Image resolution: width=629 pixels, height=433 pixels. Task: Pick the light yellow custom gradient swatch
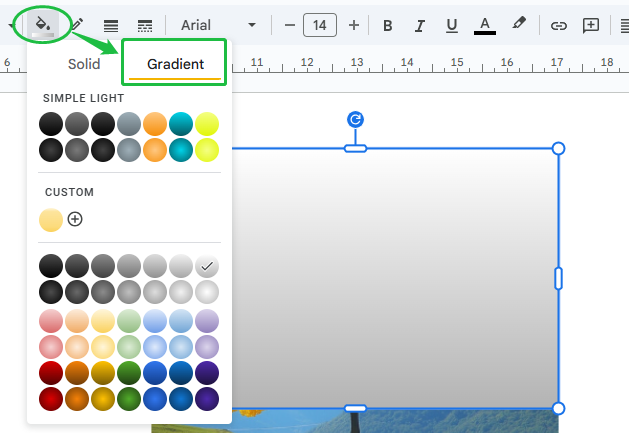pyautogui.click(x=51, y=220)
